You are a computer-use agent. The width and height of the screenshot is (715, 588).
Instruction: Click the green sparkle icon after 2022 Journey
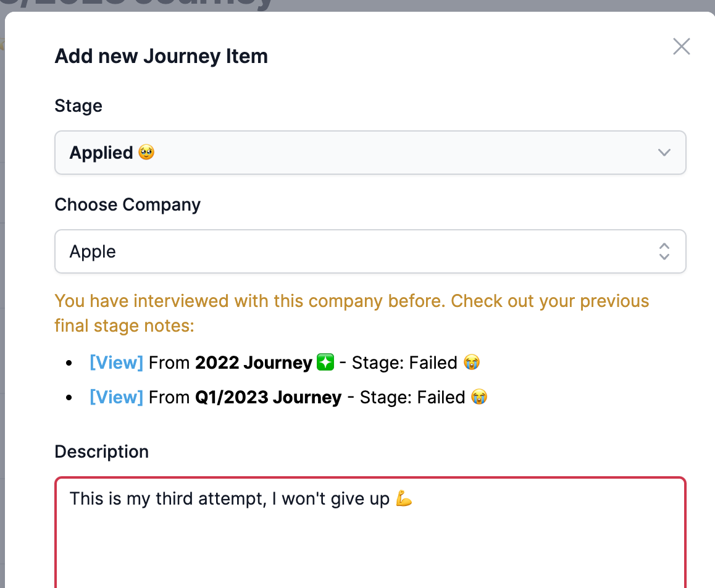coord(325,363)
